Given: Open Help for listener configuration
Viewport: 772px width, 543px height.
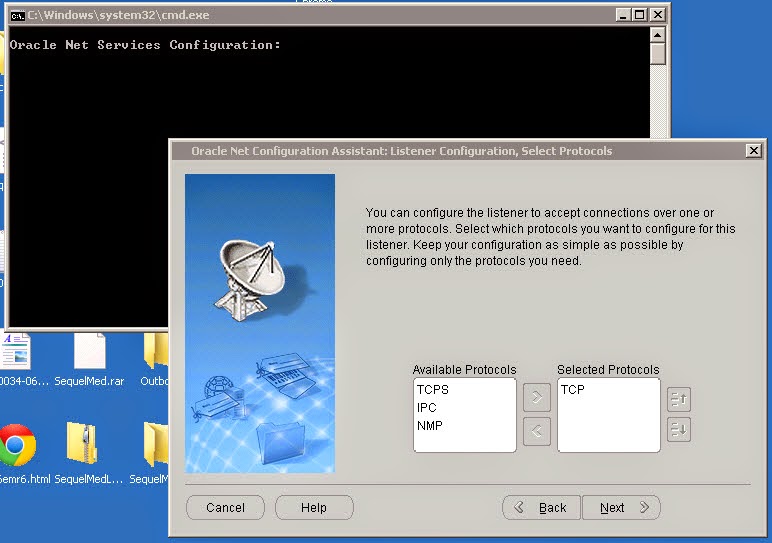Looking at the screenshot, I should [314, 508].
